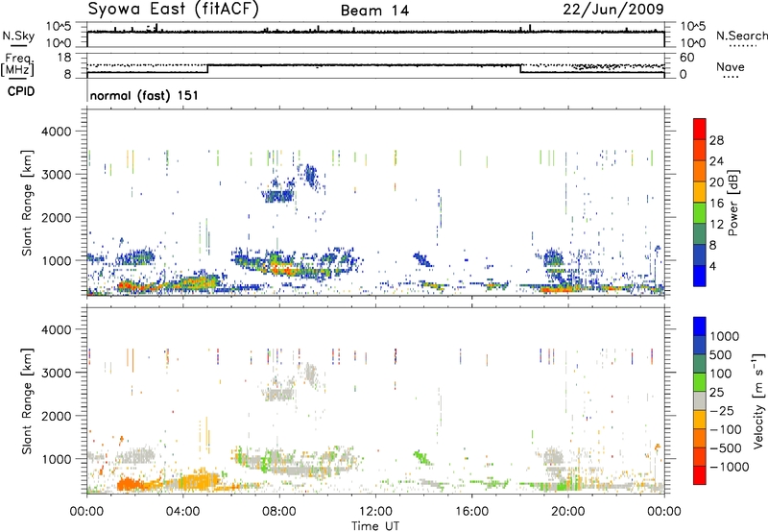Screen dimensions: 768x532
Task: Click the 'N.Search' legend label
Action: click(x=741, y=36)
